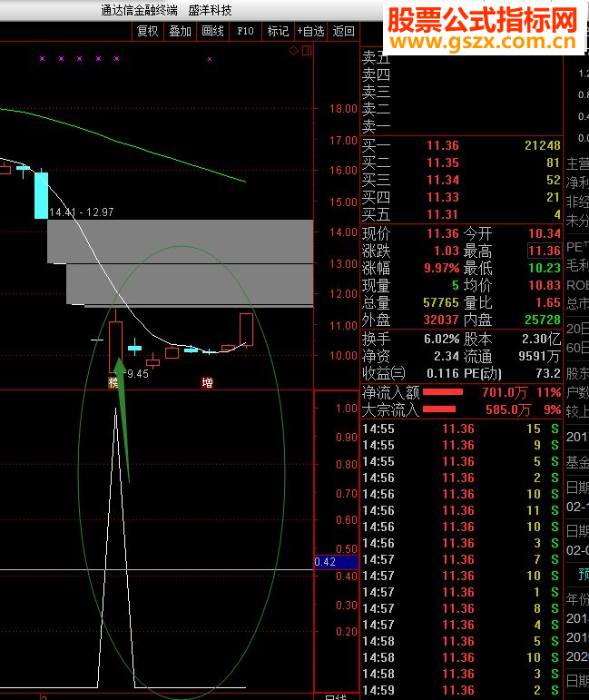The width and height of the screenshot is (589, 700).
Task: Click the 返回 back button
Action: click(344, 31)
